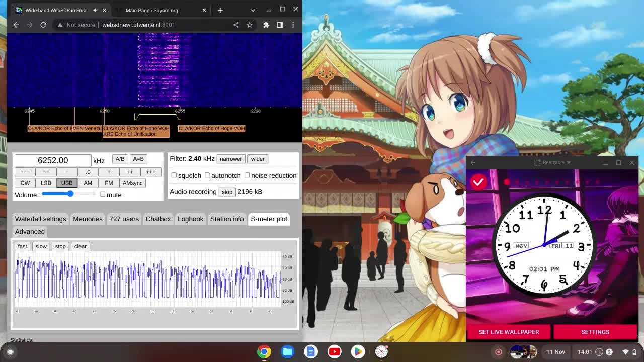This screenshot has width=644, height=362.
Task: Enable the noise reduction checkbox
Action: (247, 175)
